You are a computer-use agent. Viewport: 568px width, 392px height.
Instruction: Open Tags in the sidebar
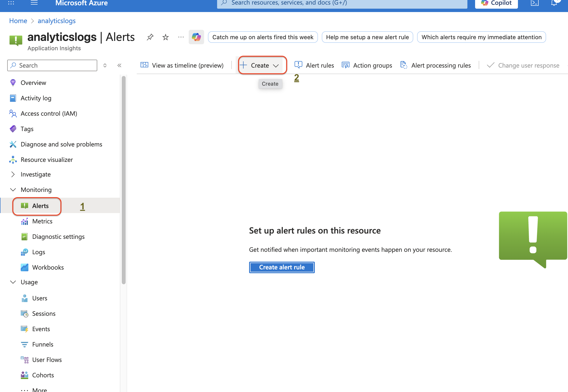pos(27,129)
